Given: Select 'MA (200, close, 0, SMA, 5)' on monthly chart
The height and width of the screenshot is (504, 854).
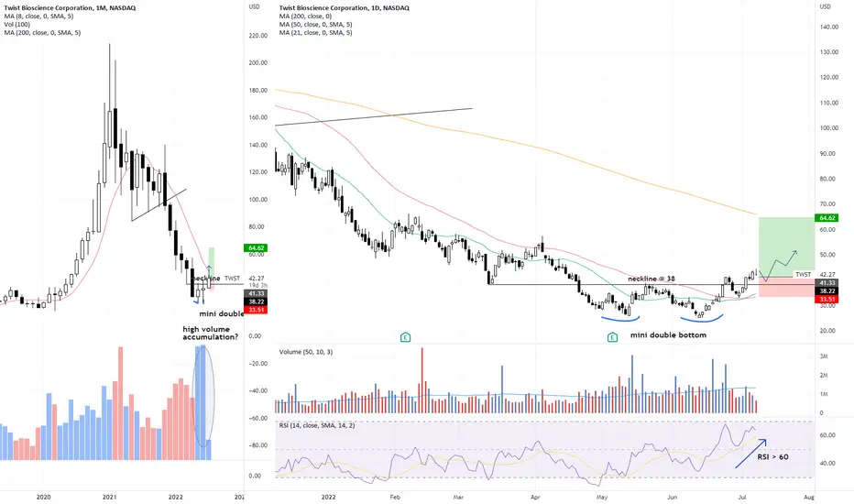Looking at the screenshot, I should pyautogui.click(x=42, y=32).
